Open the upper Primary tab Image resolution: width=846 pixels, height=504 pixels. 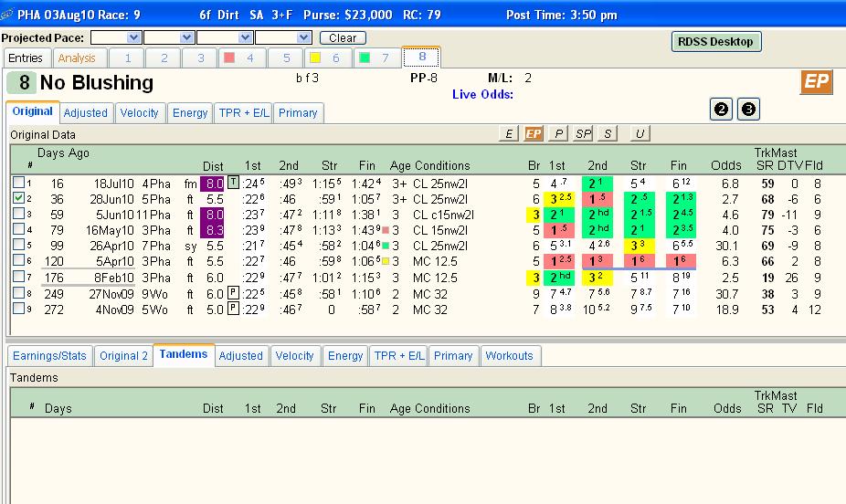pyautogui.click(x=299, y=113)
